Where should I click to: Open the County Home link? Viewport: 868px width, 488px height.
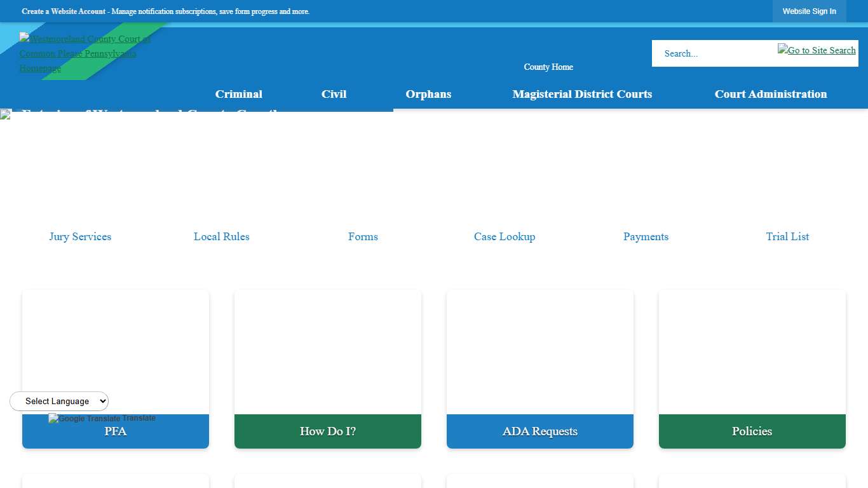(548, 67)
